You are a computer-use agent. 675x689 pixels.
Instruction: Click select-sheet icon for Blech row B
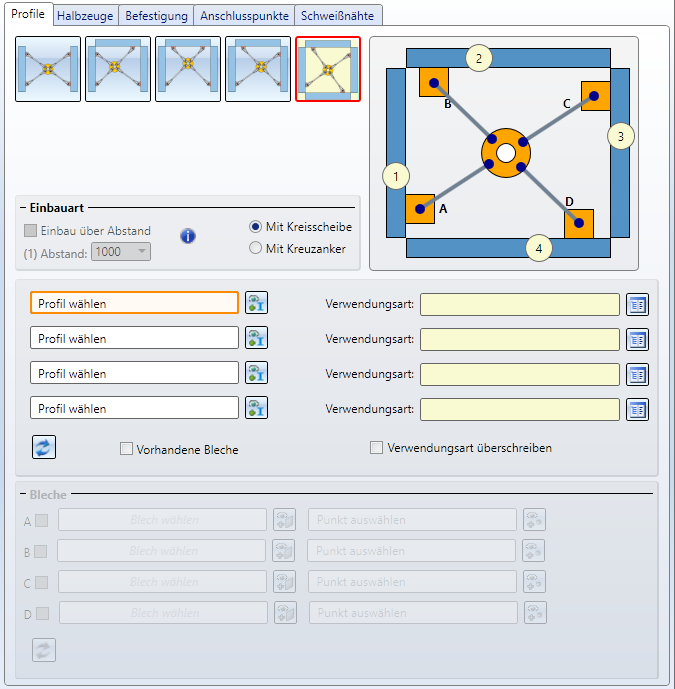pos(283,551)
